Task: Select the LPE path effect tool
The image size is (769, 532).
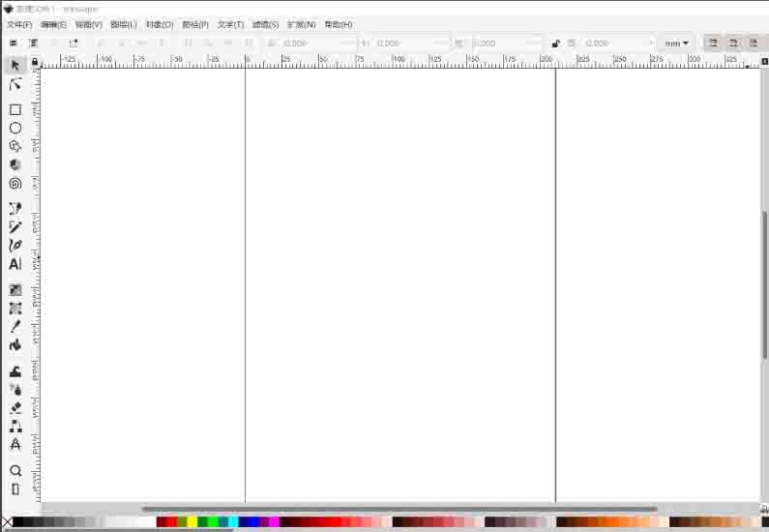Action: click(x=15, y=444)
